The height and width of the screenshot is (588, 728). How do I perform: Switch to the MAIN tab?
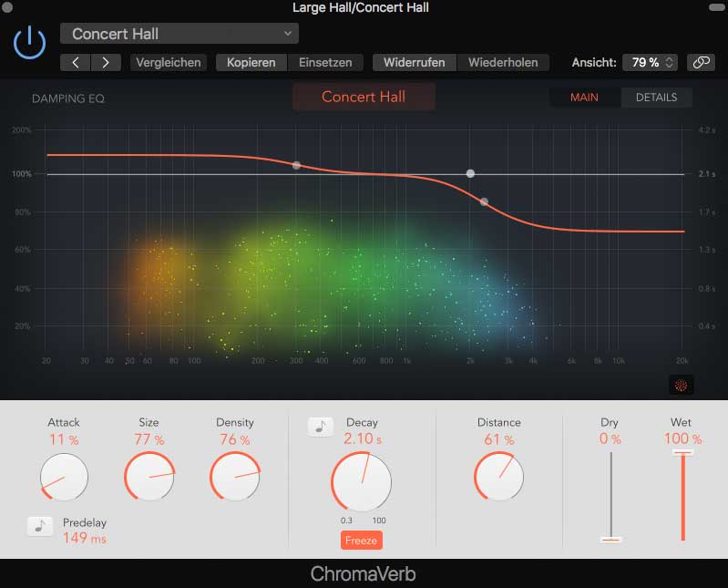tap(584, 97)
